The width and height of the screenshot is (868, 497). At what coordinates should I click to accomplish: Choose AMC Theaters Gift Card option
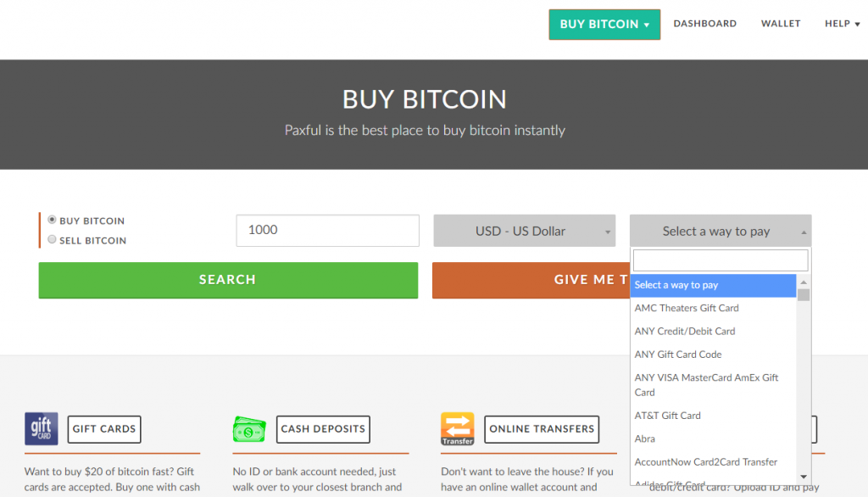[713, 308]
